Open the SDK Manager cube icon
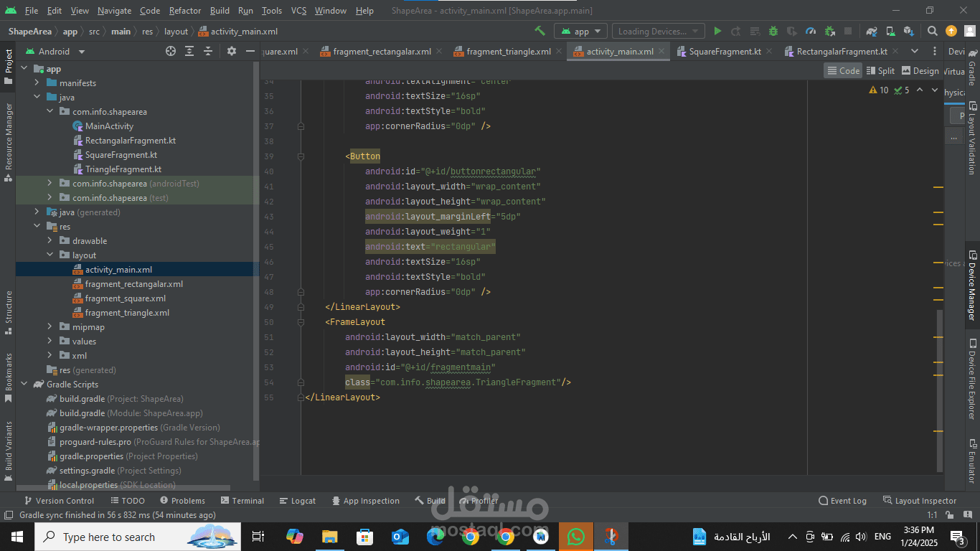The height and width of the screenshot is (551, 980). [x=909, y=31]
